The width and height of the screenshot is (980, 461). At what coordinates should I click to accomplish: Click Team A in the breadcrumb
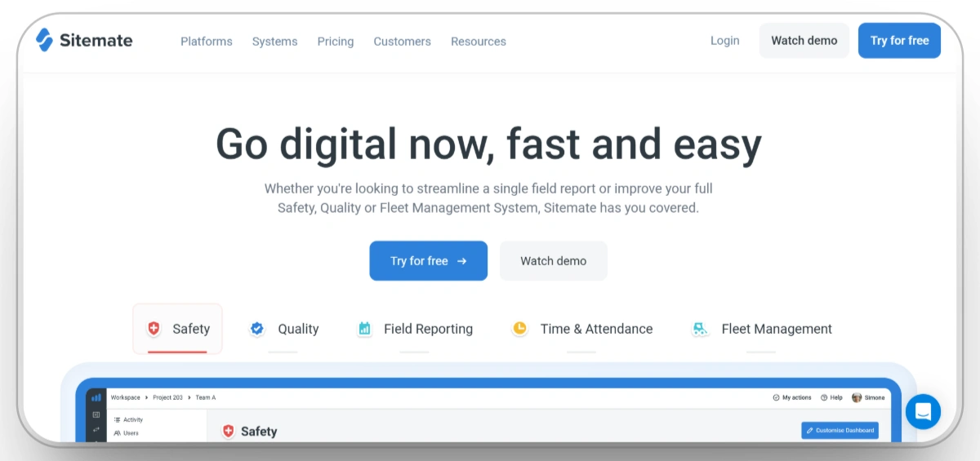(x=205, y=397)
